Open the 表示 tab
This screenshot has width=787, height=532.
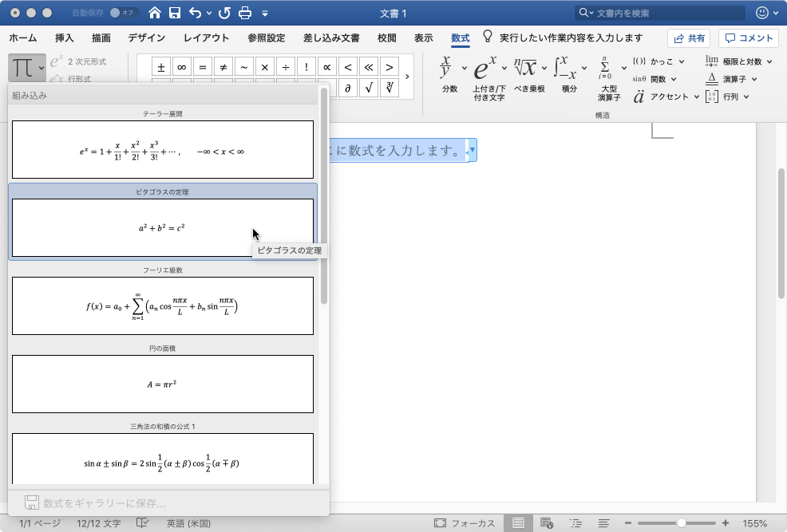coord(424,38)
